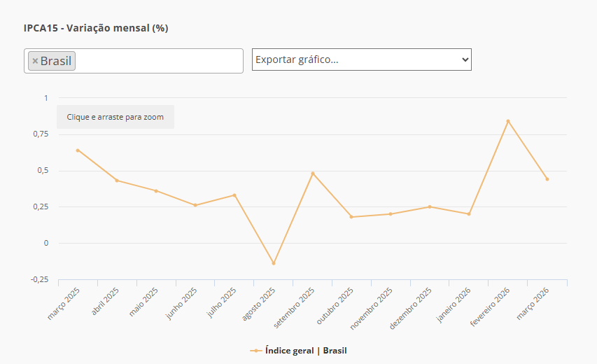Click the legend line marker icon
The width and height of the screenshot is (597, 364).
[x=256, y=351]
